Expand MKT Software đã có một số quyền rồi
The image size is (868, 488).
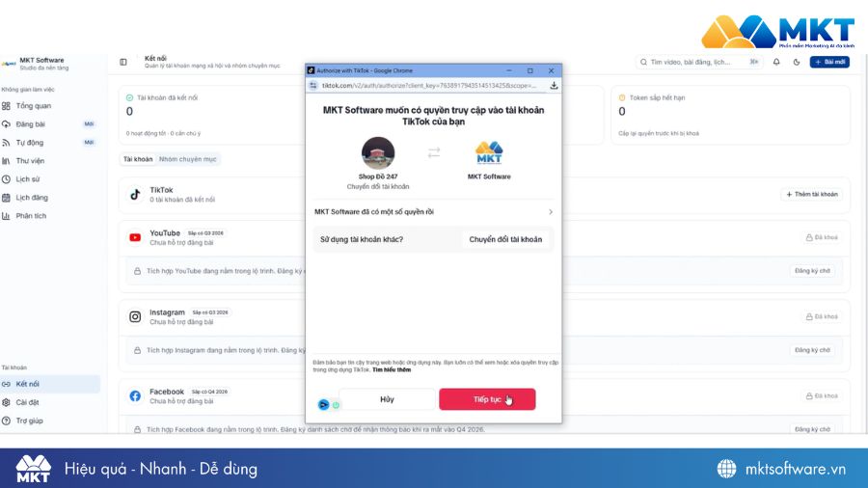coord(433,212)
